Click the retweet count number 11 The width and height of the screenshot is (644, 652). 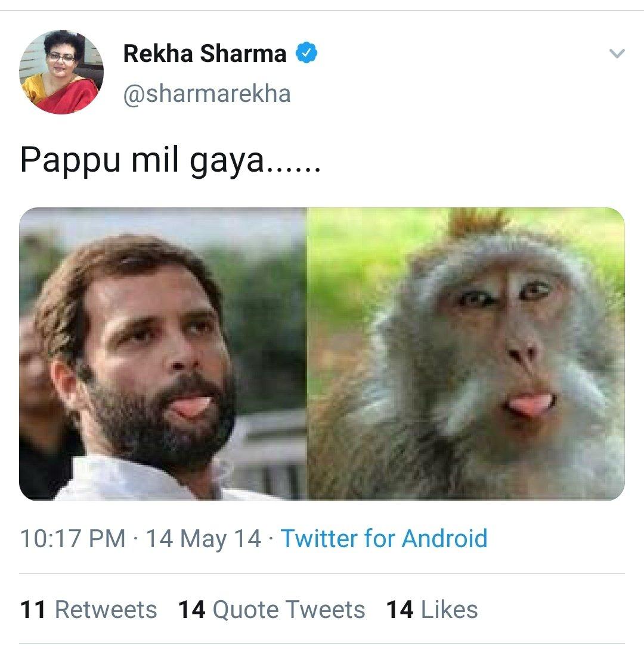tap(32, 610)
